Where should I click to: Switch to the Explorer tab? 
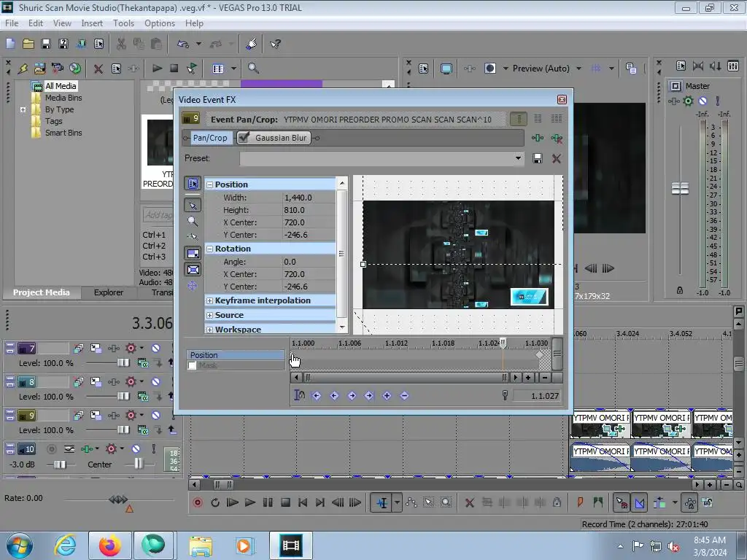(108, 292)
